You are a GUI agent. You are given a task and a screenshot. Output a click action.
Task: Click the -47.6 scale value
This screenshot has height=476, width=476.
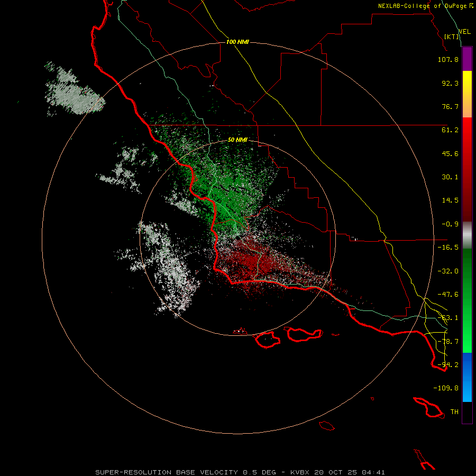[448, 295]
